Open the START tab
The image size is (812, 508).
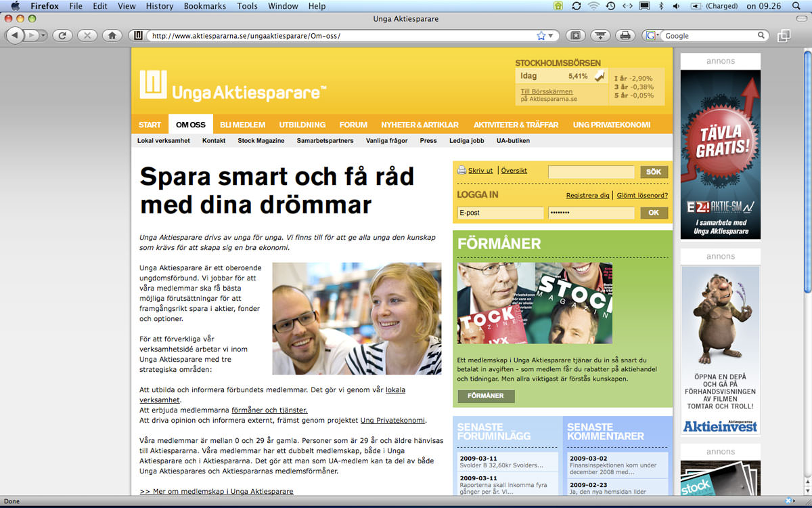point(150,125)
